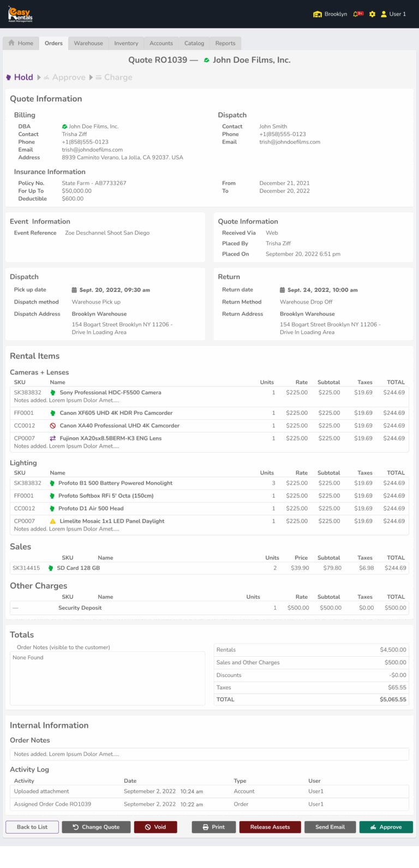Click the Send Email button

coord(330,827)
